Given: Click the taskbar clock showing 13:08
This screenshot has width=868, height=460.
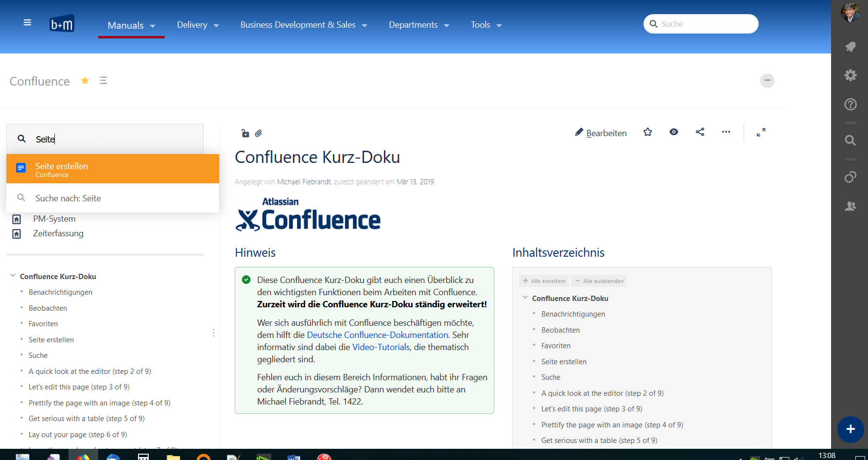Looking at the screenshot, I should pyautogui.click(x=827, y=456).
